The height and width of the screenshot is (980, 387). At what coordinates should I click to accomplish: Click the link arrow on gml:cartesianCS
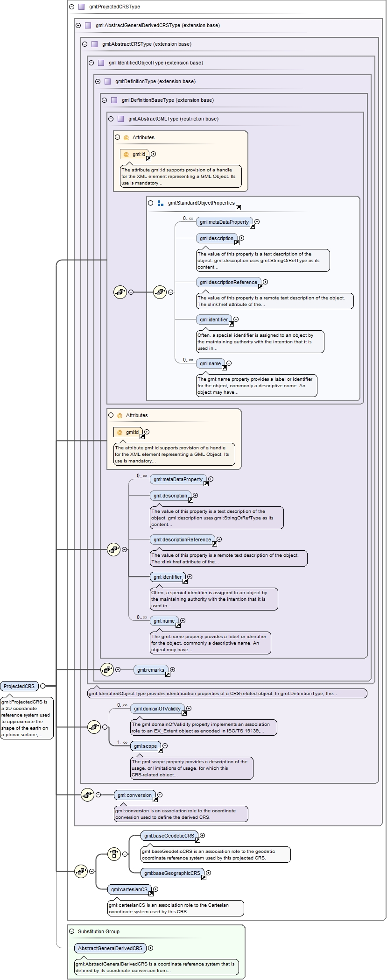151,894
